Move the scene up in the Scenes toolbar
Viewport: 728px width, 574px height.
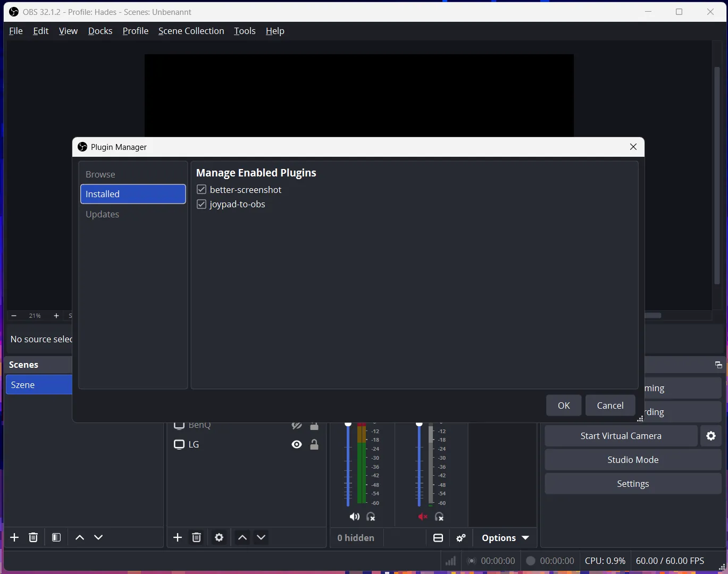pyautogui.click(x=80, y=537)
